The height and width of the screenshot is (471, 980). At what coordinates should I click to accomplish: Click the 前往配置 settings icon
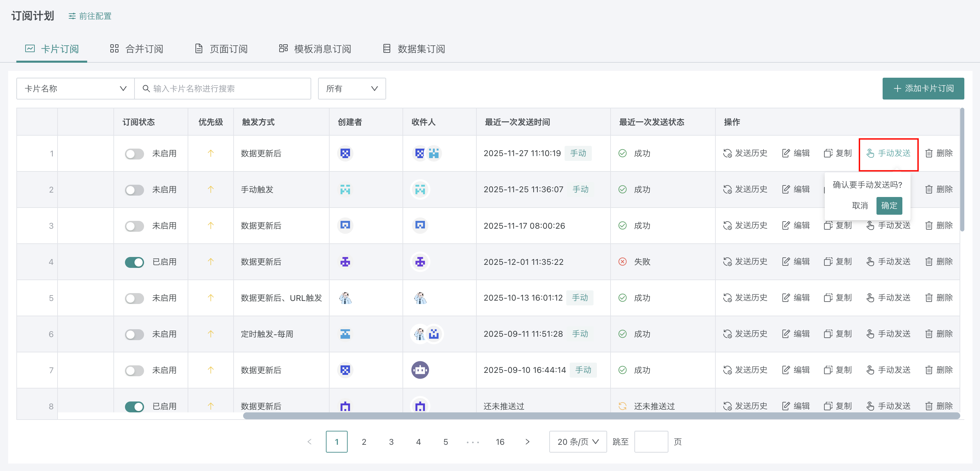(x=72, y=16)
